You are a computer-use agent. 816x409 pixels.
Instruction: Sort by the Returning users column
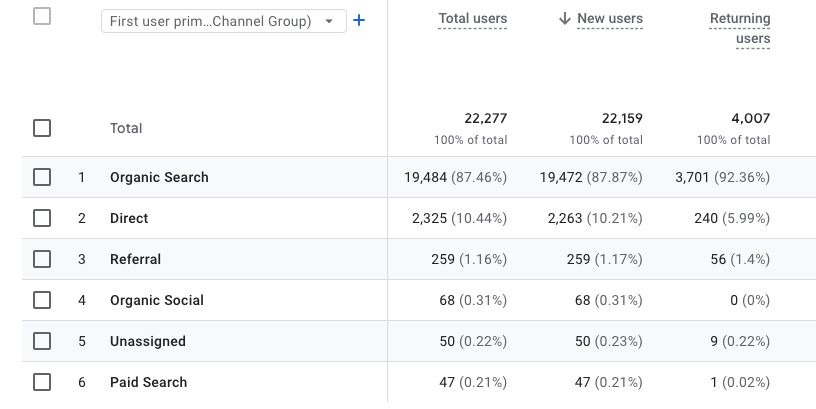pos(740,29)
